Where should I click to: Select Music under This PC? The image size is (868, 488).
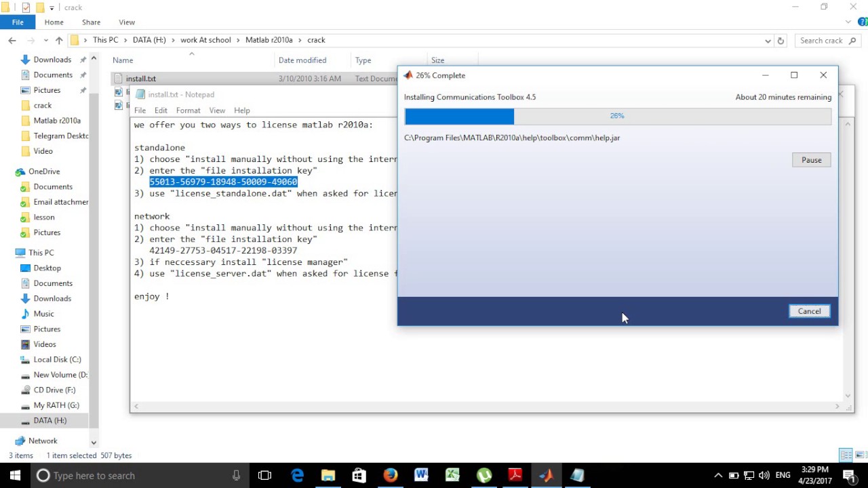click(x=43, y=314)
